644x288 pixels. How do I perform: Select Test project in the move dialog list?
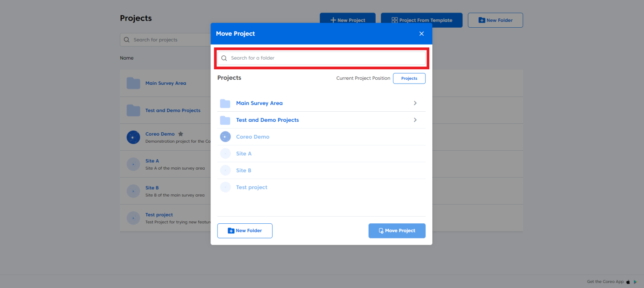point(252,187)
